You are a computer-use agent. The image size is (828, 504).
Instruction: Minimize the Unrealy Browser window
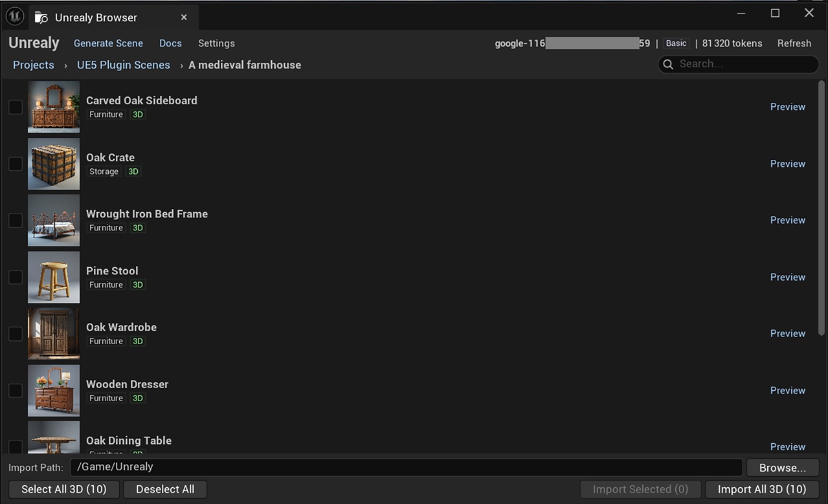click(x=741, y=13)
